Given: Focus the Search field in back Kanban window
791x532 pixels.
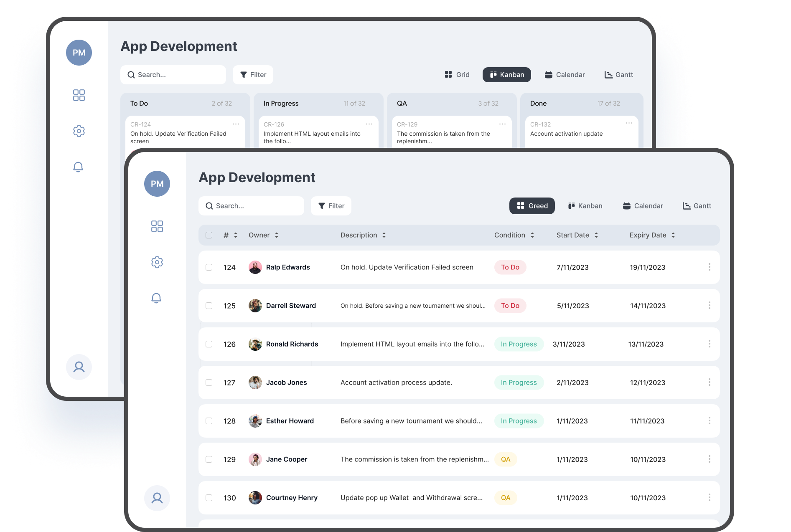Looking at the screenshot, I should click(173, 75).
